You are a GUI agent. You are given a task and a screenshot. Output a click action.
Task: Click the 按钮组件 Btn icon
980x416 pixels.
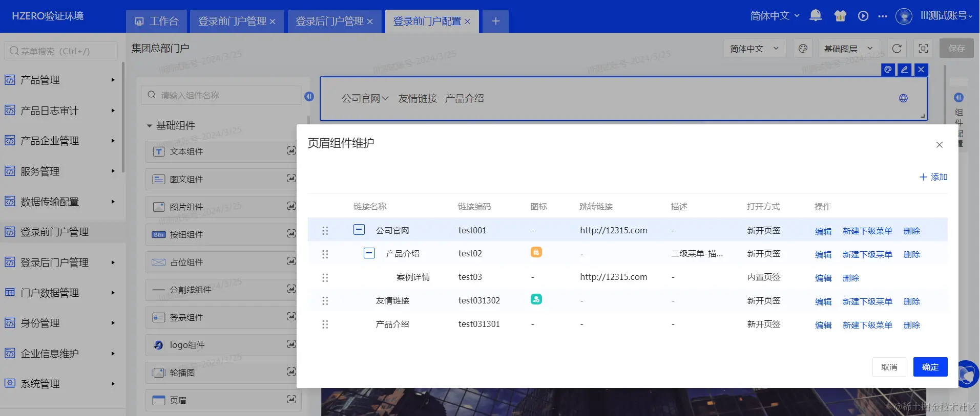159,235
